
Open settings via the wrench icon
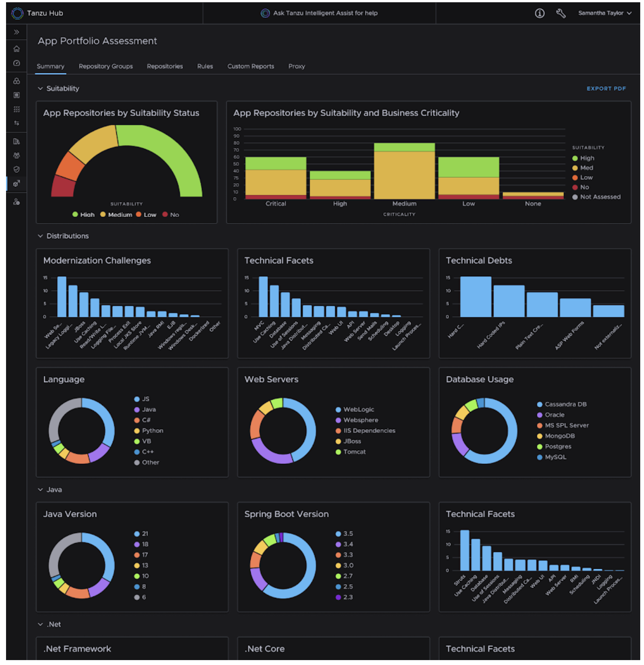(x=561, y=13)
